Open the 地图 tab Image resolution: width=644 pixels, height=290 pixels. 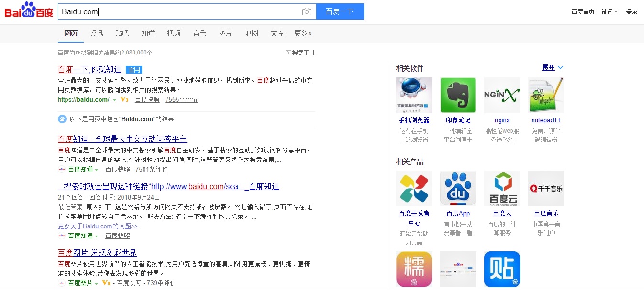(251, 33)
